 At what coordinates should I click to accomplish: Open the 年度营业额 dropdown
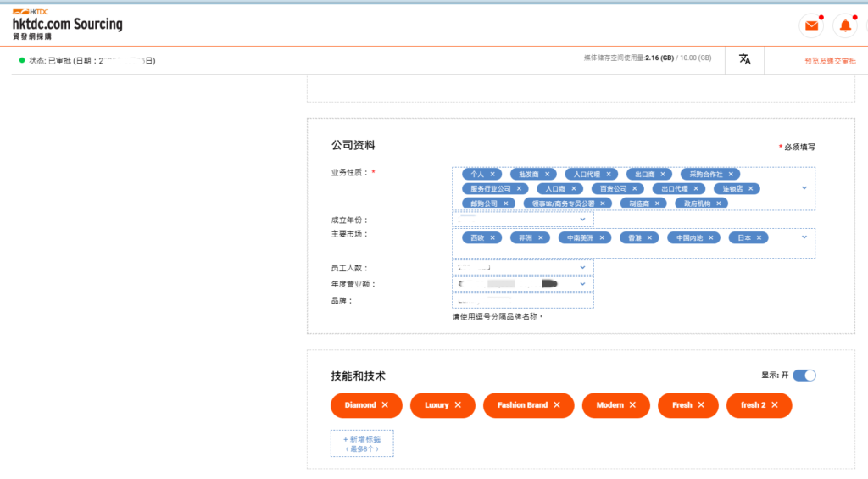[582, 284]
